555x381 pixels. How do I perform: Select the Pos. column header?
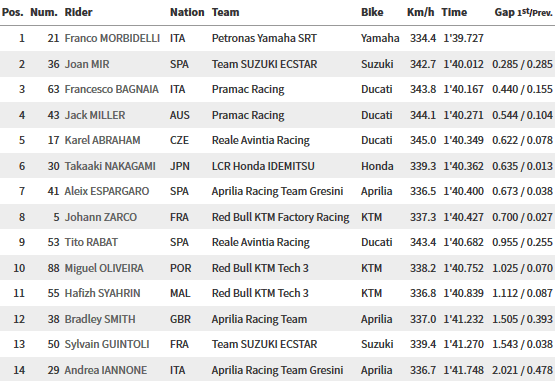coord(13,12)
